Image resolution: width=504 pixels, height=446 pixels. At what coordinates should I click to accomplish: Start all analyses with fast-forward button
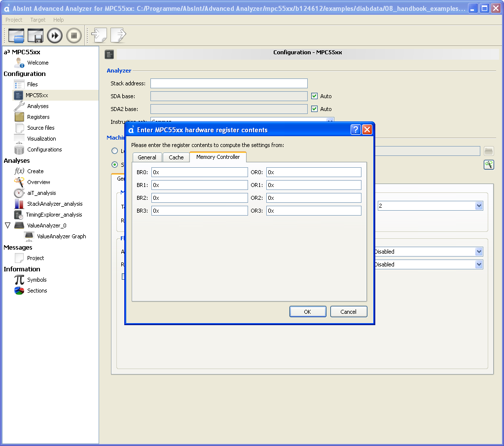pos(55,36)
